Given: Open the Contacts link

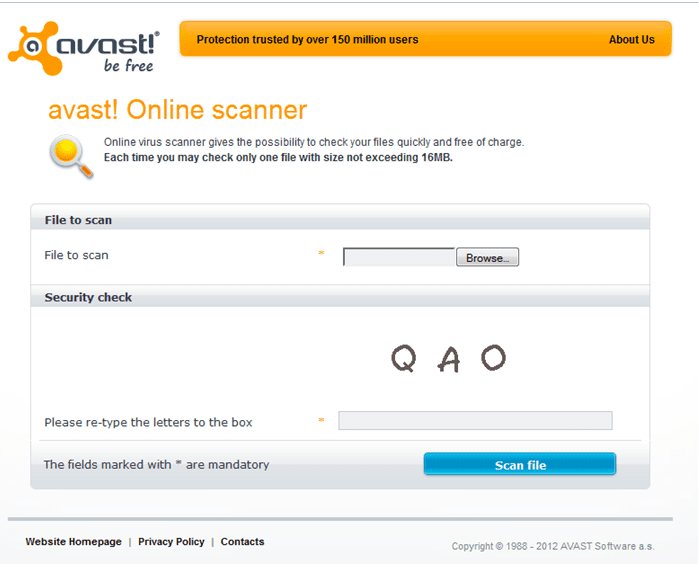Looking at the screenshot, I should pos(242,542).
